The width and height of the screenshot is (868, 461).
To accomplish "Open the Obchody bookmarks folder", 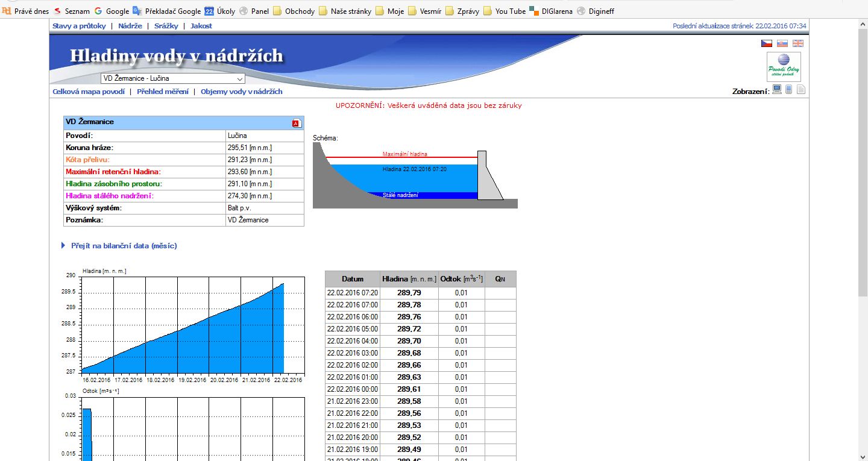I will tap(294, 11).
